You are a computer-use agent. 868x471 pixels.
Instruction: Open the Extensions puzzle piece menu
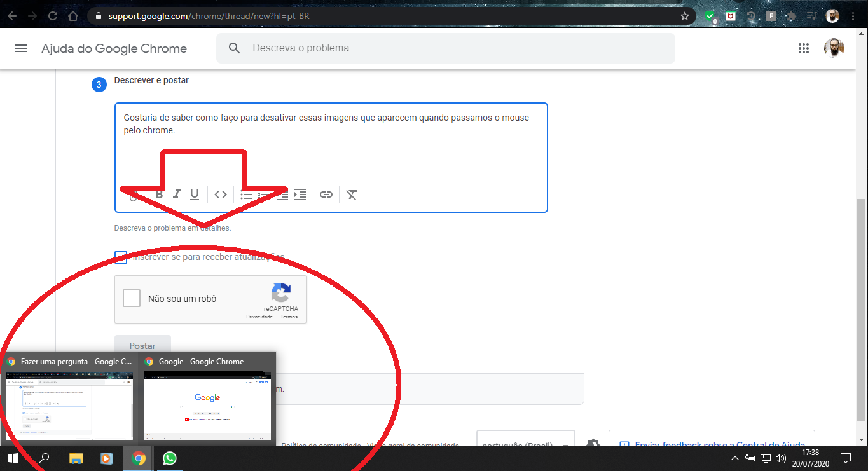(791, 16)
